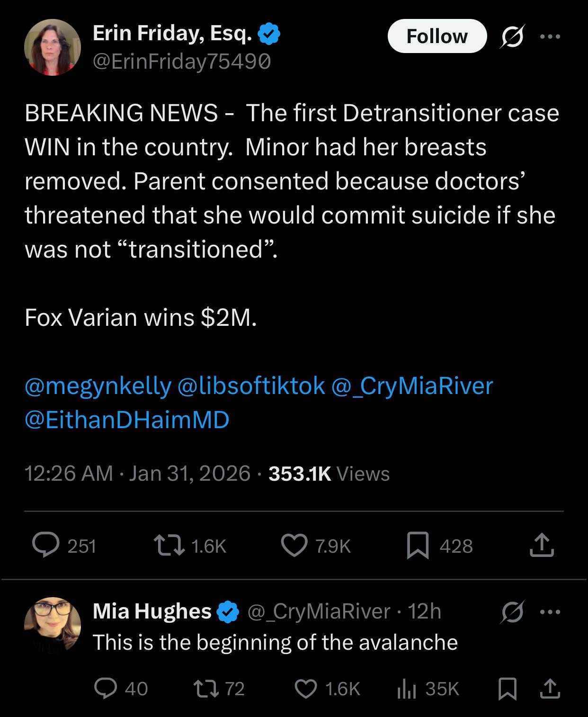588x717 pixels.
Task: Like the main post with 7.9K likes
Action: click(294, 545)
